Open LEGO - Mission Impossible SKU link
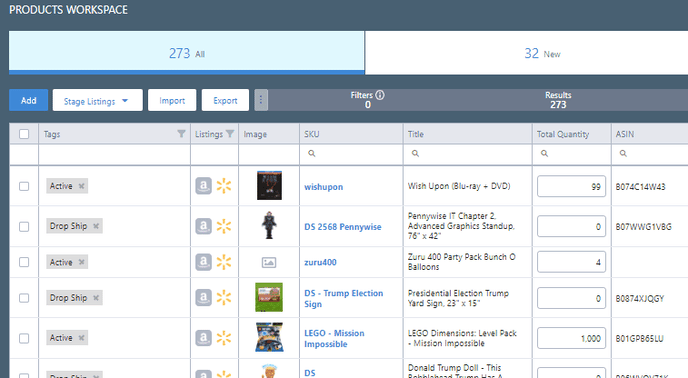Screen dimensions: 688x378 (334, 338)
